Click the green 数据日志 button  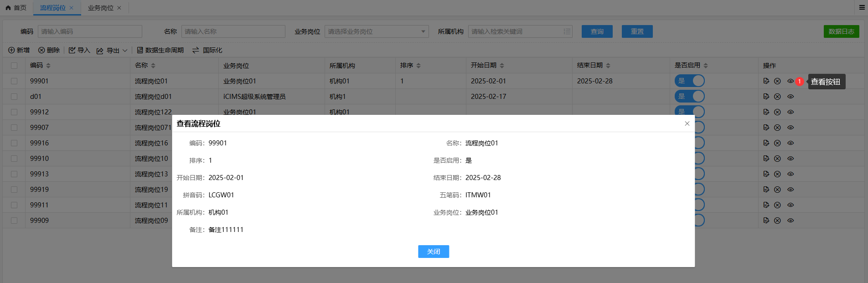841,31
